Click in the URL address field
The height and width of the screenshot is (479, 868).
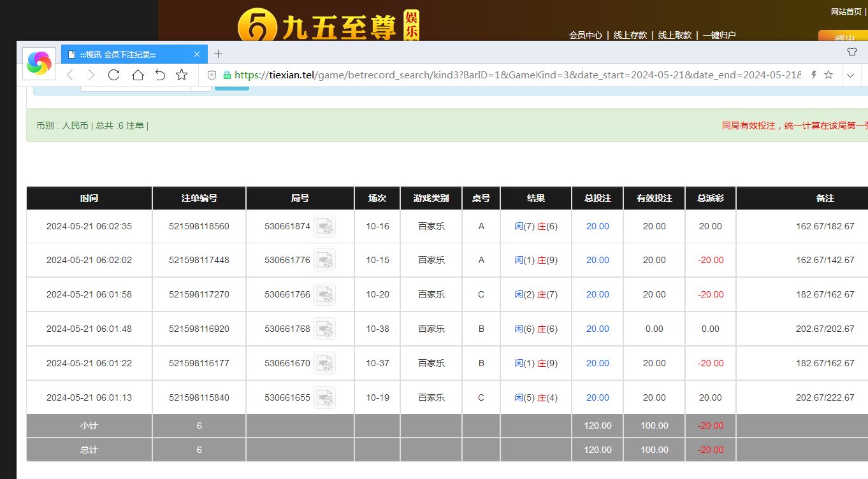510,75
